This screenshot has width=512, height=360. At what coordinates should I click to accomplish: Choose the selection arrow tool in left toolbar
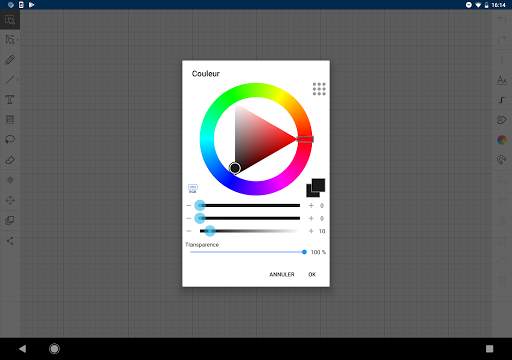pyautogui.click(x=10, y=39)
